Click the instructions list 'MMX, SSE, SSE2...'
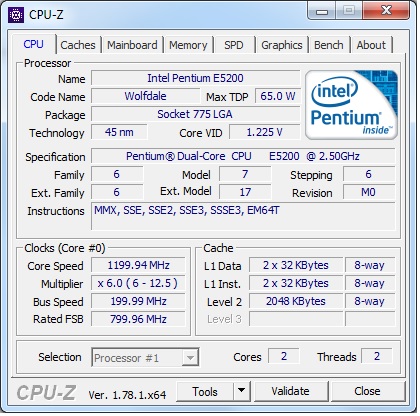Image resolution: width=420 pixels, height=416 pixels. pyautogui.click(x=243, y=216)
